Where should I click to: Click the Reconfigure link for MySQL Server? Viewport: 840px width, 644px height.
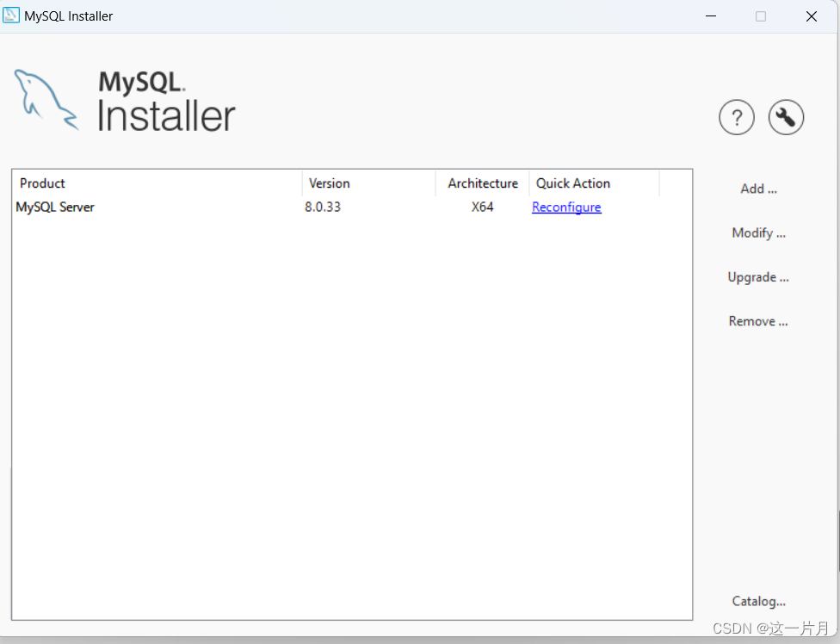point(566,207)
